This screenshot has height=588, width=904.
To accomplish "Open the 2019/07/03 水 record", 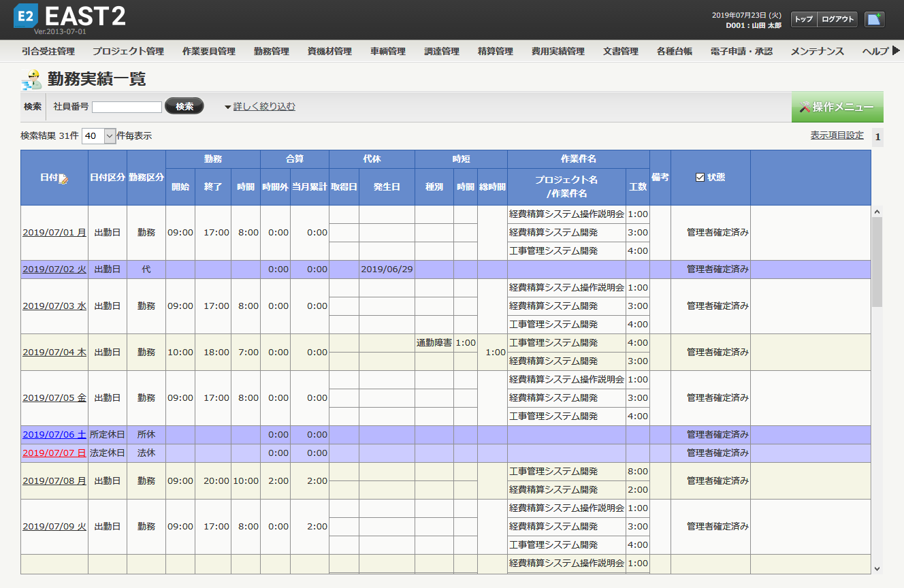I will pos(54,306).
